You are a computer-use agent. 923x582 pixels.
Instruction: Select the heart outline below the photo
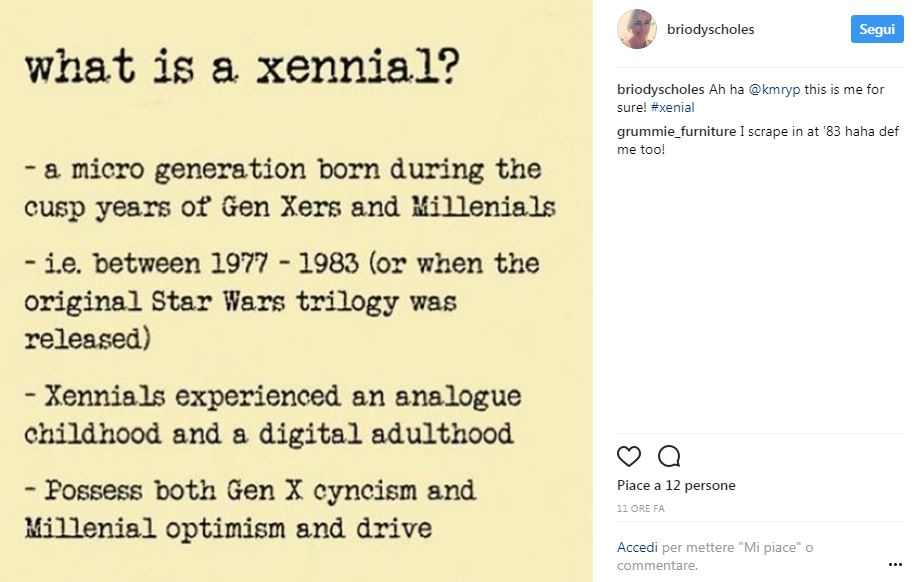629,456
